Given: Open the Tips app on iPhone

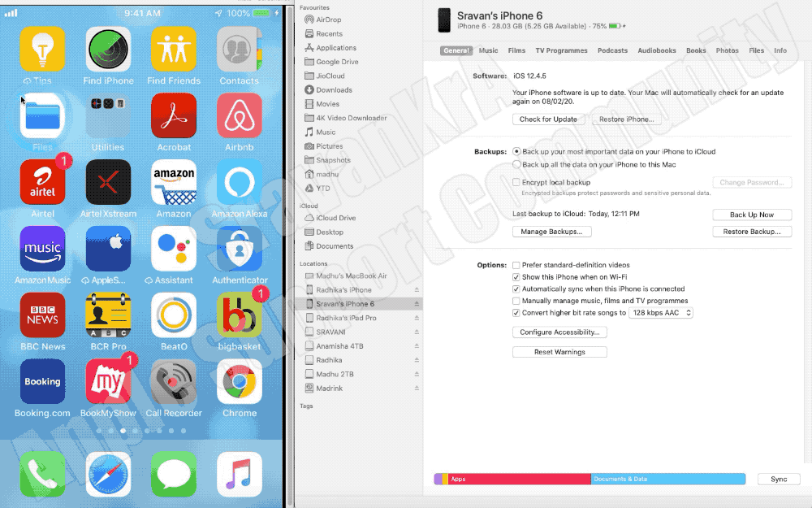Looking at the screenshot, I should click(42, 50).
